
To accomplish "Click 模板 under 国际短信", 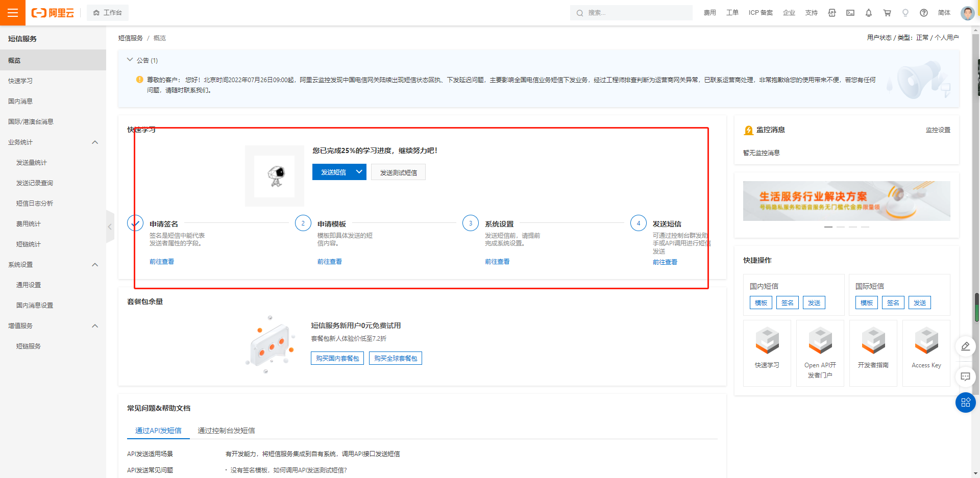I will coord(867,303).
